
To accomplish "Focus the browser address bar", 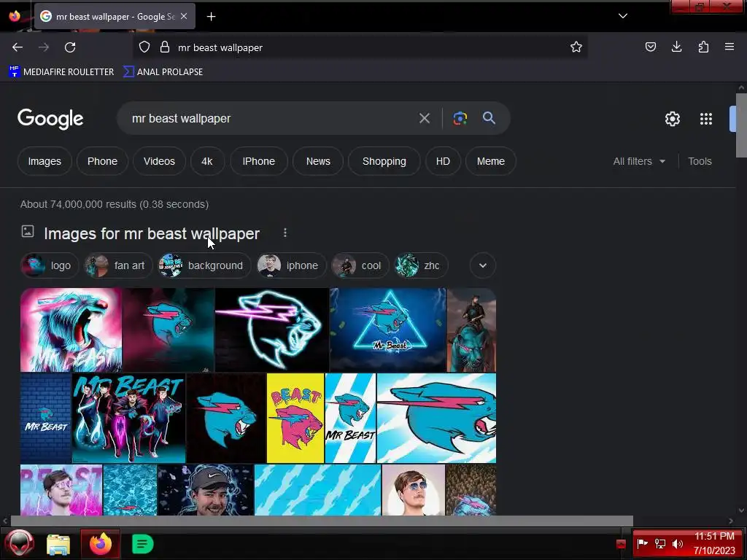I will 362,47.
